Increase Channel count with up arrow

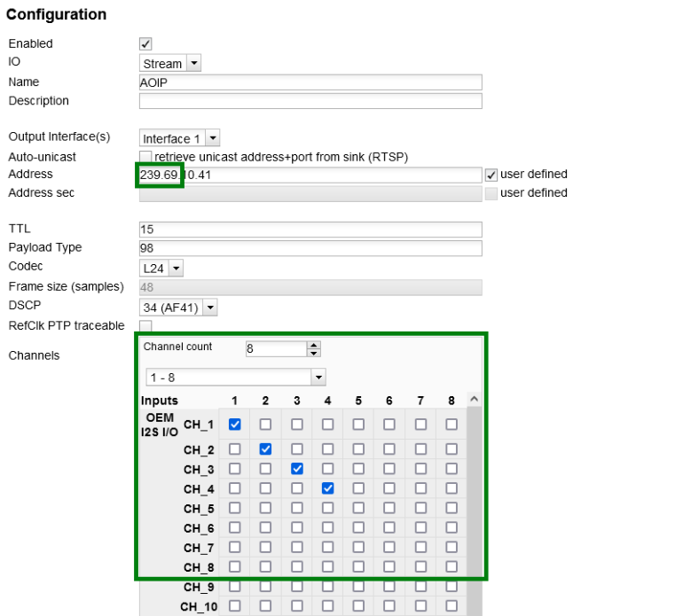pyautogui.click(x=314, y=345)
